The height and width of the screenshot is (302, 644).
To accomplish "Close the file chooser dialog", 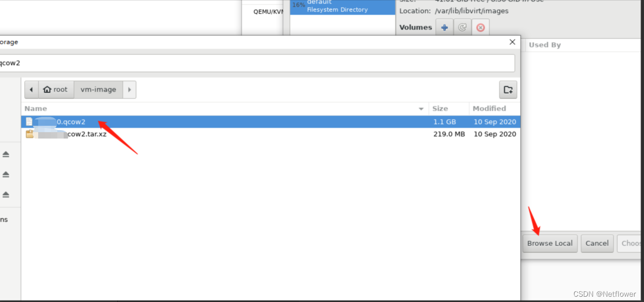I will [x=512, y=42].
